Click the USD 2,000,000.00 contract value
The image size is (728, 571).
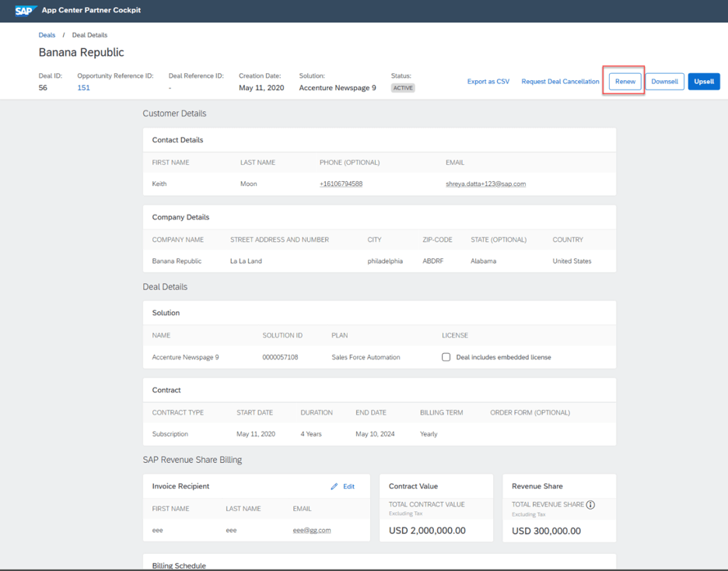pos(427,531)
